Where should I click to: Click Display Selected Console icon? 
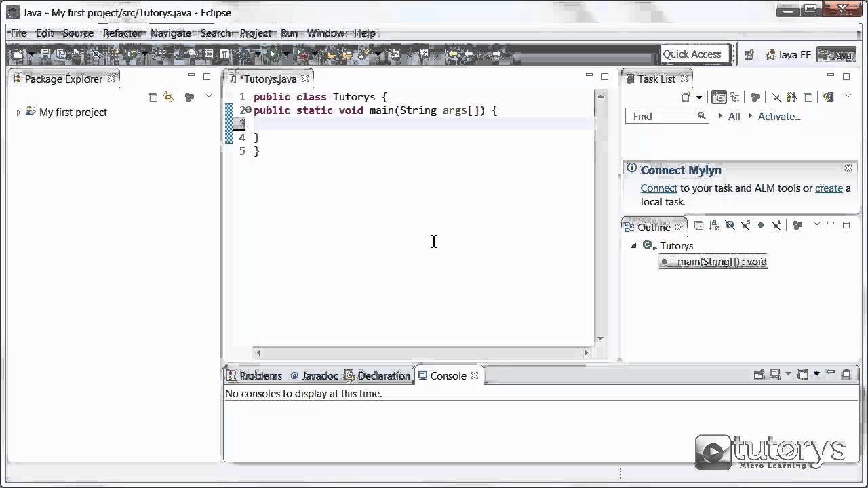[776, 374]
